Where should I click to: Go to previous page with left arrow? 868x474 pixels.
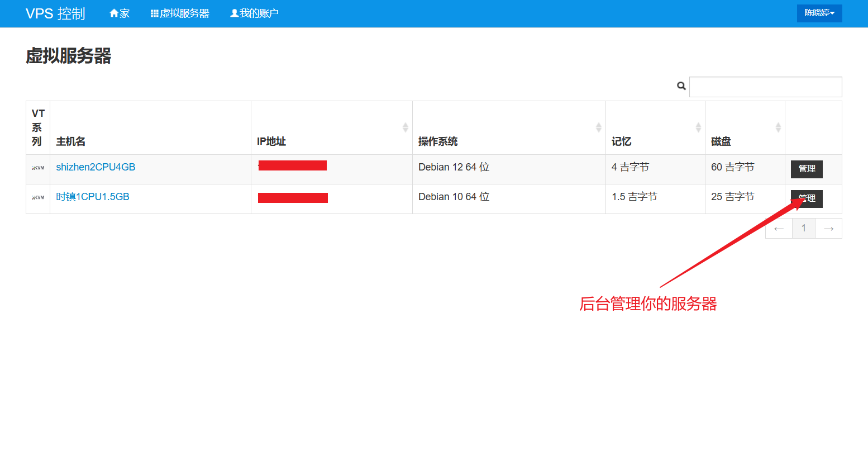pos(779,229)
